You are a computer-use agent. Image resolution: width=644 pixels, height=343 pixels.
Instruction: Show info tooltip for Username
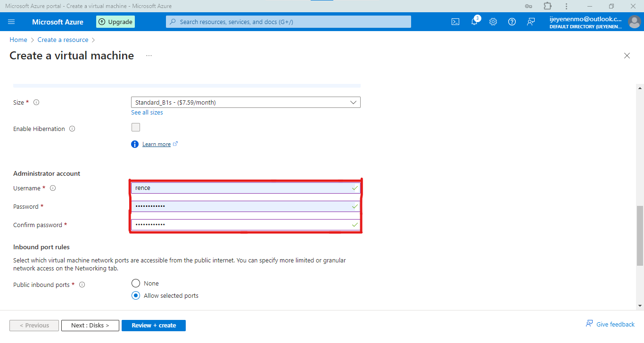(x=53, y=188)
